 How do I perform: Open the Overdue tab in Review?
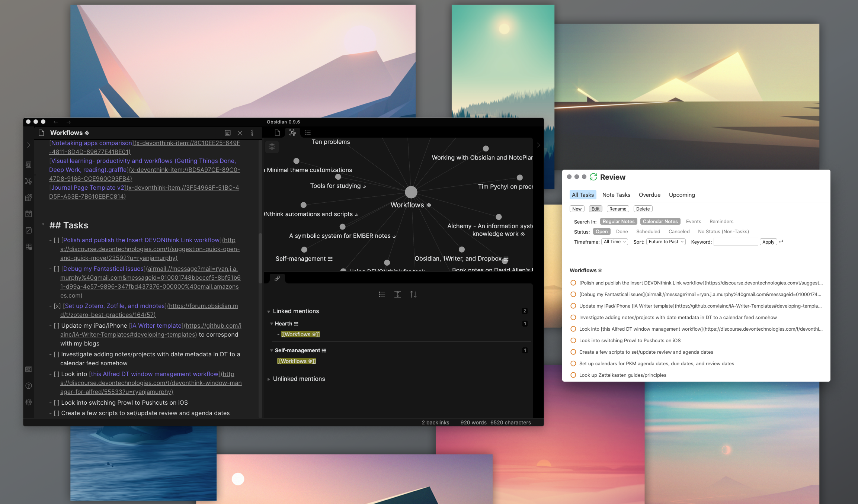(650, 195)
